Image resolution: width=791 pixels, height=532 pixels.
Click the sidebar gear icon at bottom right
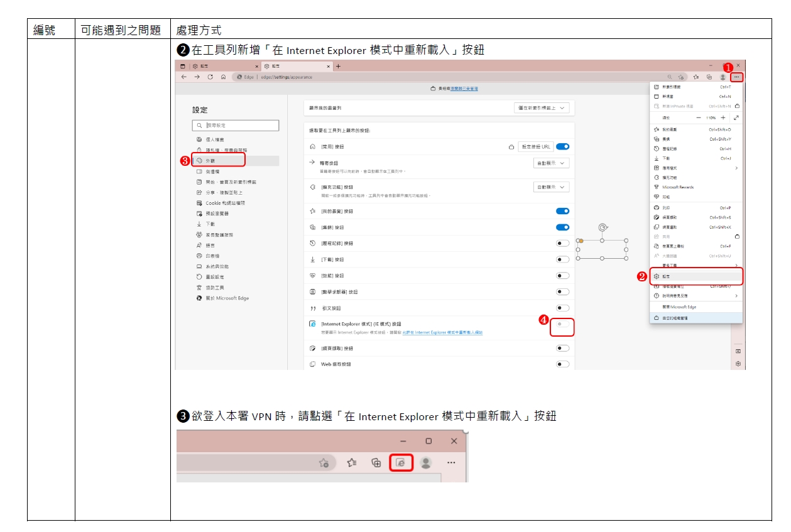pyautogui.click(x=738, y=364)
